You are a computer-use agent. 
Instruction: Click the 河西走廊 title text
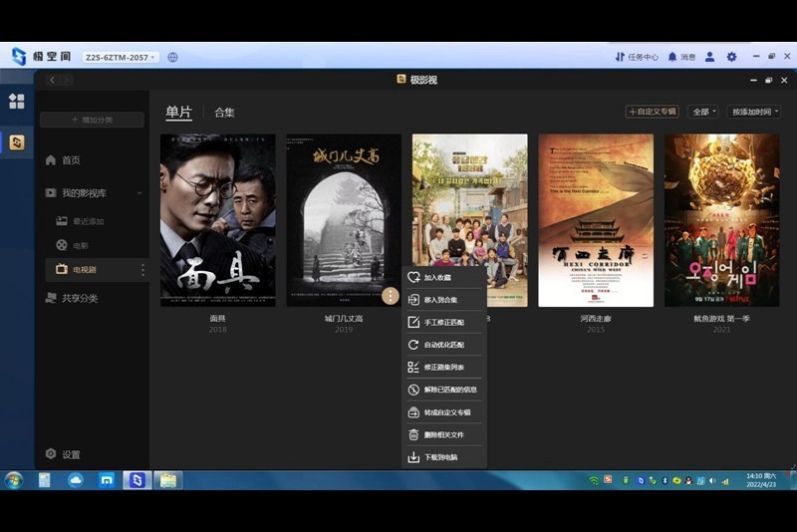(596, 319)
